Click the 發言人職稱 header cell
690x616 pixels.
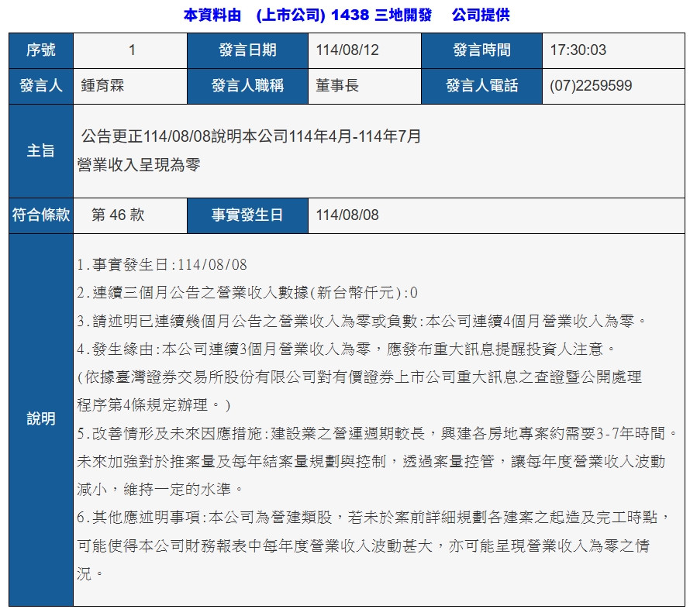[247, 86]
